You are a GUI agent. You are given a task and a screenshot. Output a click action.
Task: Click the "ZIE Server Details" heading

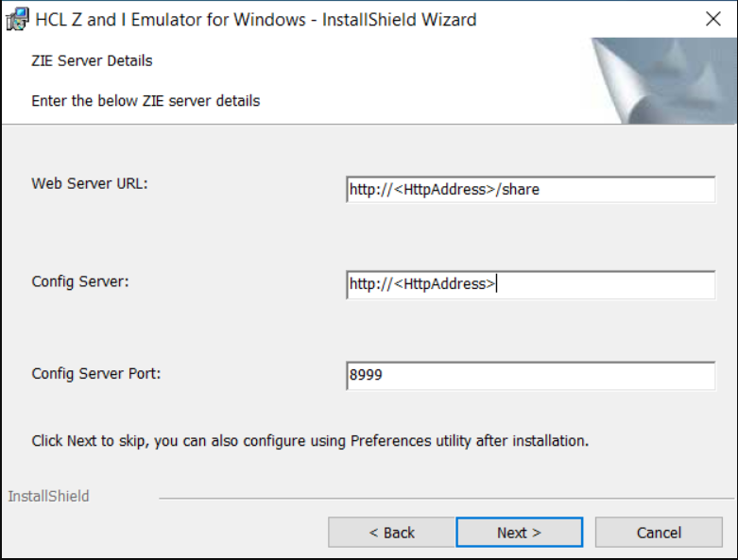click(92, 60)
